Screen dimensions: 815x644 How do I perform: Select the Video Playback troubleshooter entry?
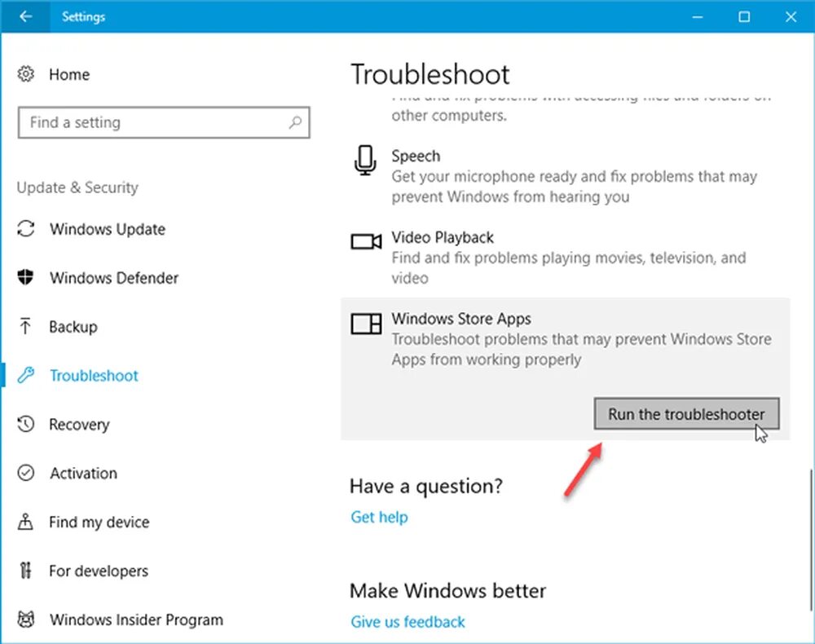pyautogui.click(x=566, y=258)
